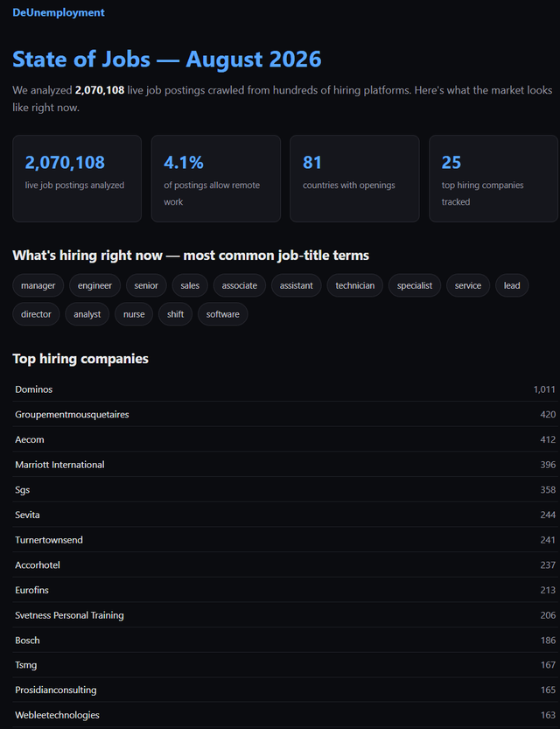Choose the 'senior' term chip
The height and width of the screenshot is (729, 560).
[146, 285]
